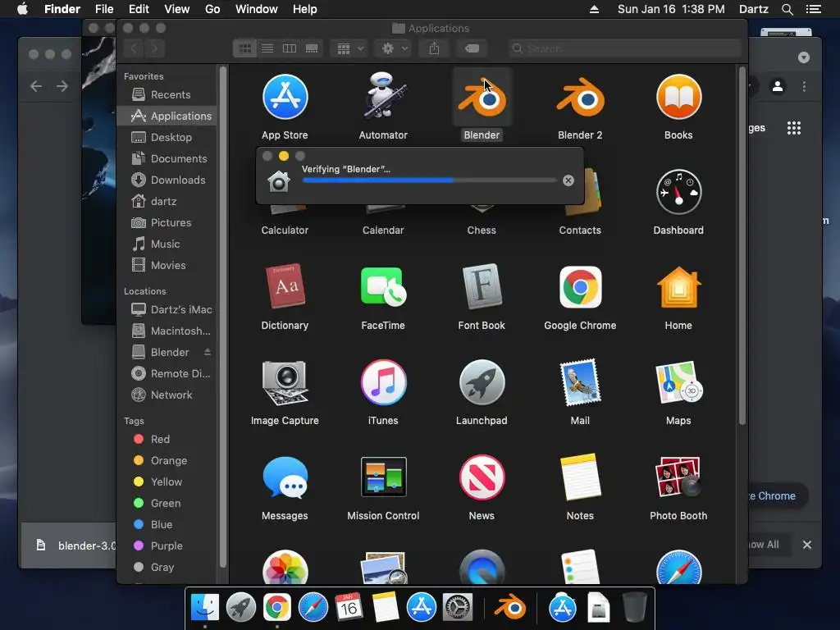This screenshot has height=630, width=840.
Task: Open the Messages app icon
Action: (285, 477)
